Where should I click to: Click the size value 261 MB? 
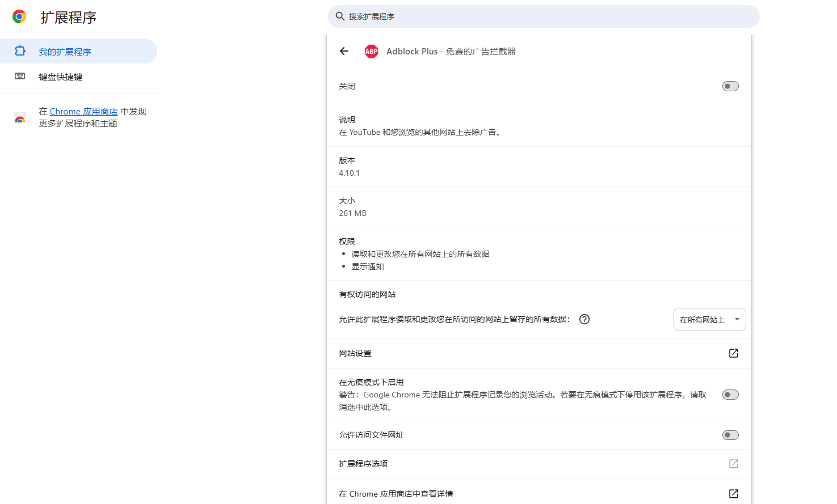(352, 213)
